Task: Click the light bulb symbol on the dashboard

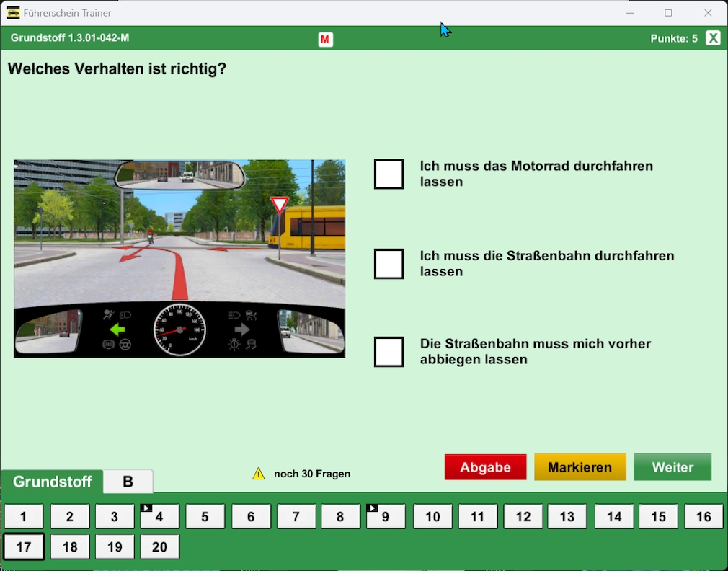Action: 235,344
